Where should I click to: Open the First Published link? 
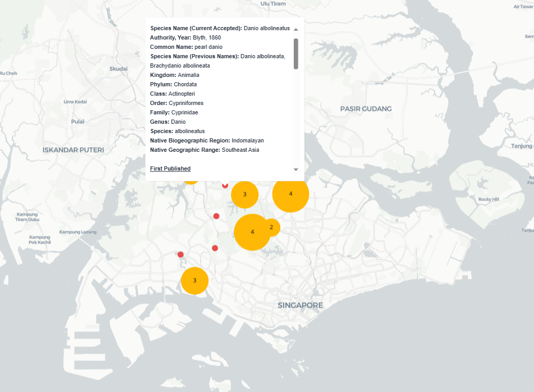[170, 168]
